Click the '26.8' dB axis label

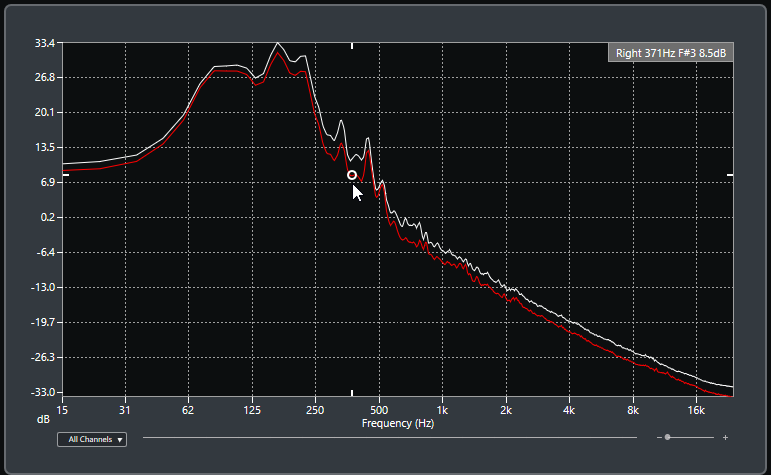click(x=44, y=77)
